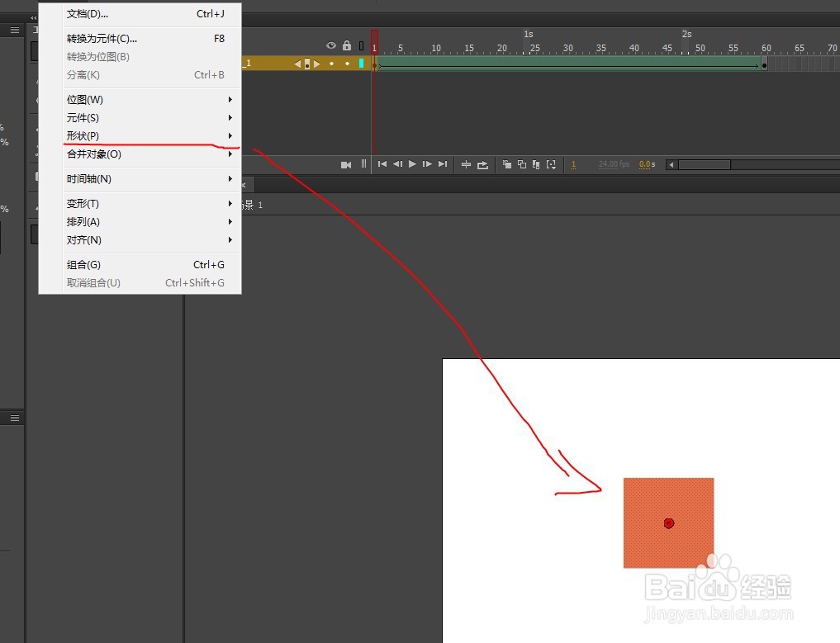Screen dimensions: 840x643
Task: Click current frame number field in timeline
Action: pos(574,164)
